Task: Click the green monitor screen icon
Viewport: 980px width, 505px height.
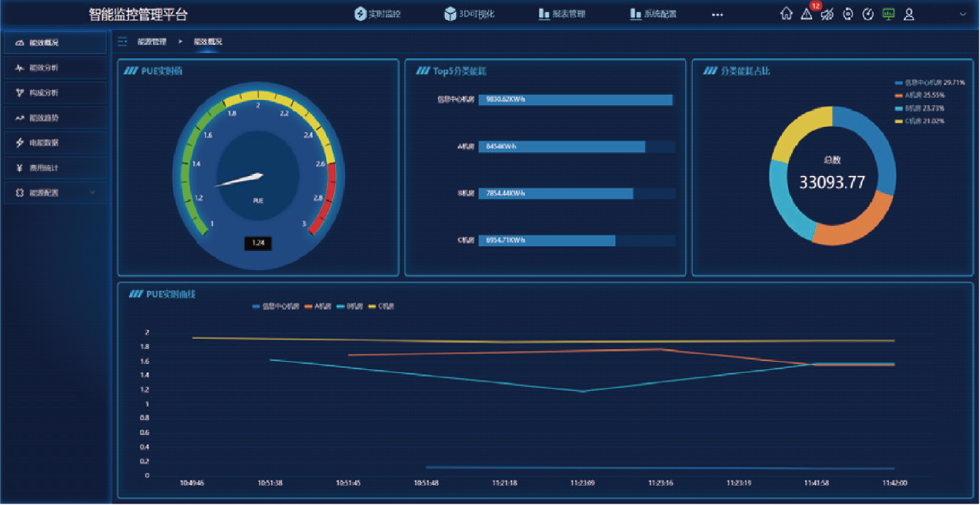Action: click(888, 14)
